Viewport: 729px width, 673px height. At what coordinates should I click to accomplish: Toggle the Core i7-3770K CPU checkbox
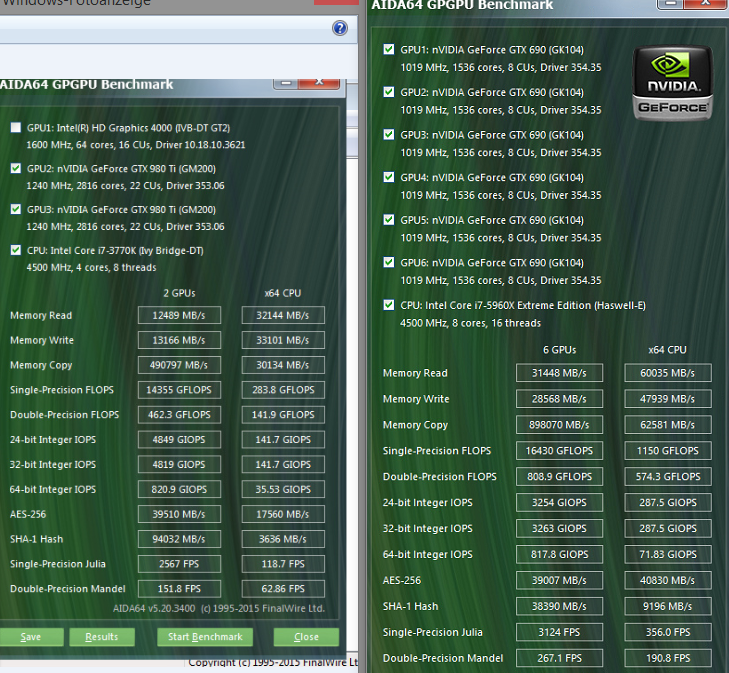point(16,251)
